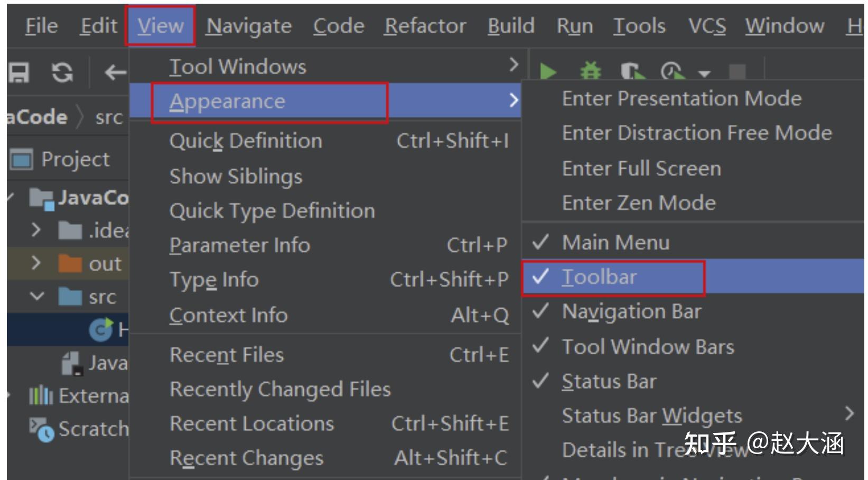This screenshot has height=480, width=868.
Task: Click the green Run play icon
Action: pyautogui.click(x=548, y=71)
